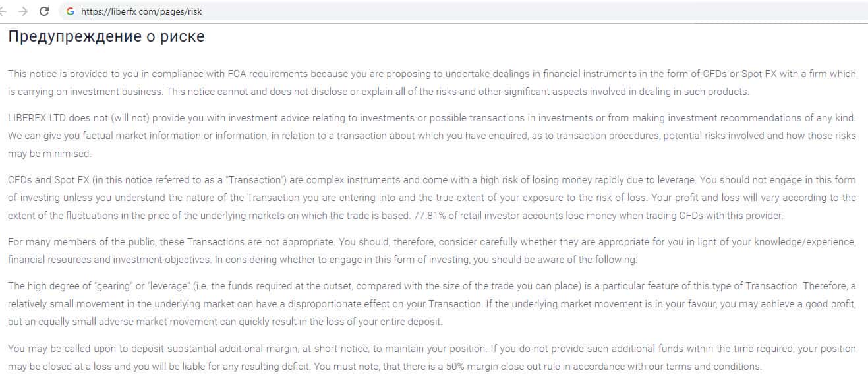Click the browser forward arrow

(23, 11)
